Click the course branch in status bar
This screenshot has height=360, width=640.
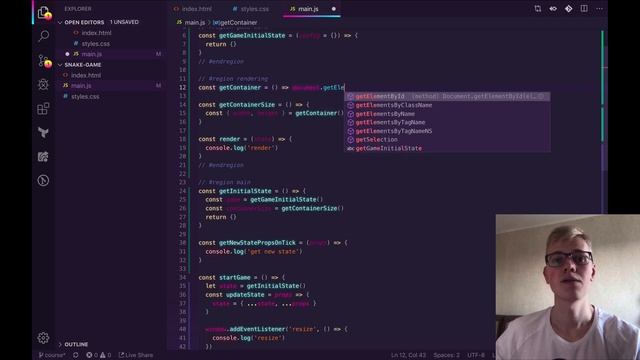[52, 355]
